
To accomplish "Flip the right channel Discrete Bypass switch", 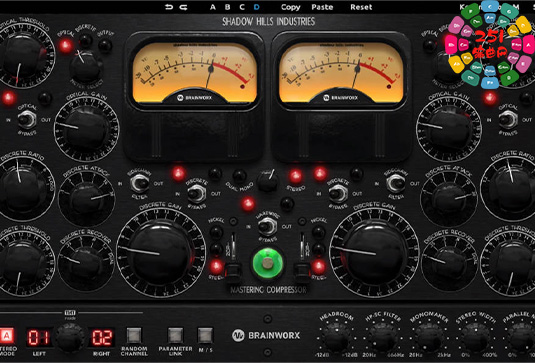I will (338, 193).
